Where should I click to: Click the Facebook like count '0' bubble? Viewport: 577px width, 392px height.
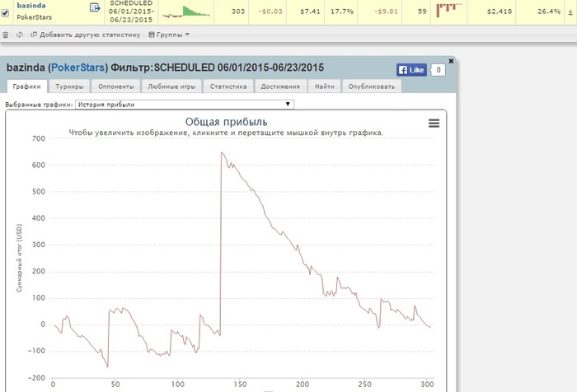tap(439, 70)
